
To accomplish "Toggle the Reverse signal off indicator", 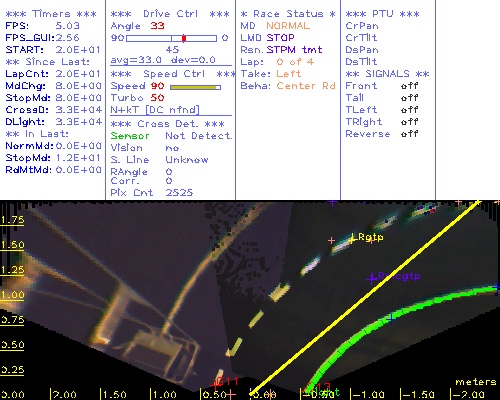I will point(409,134).
